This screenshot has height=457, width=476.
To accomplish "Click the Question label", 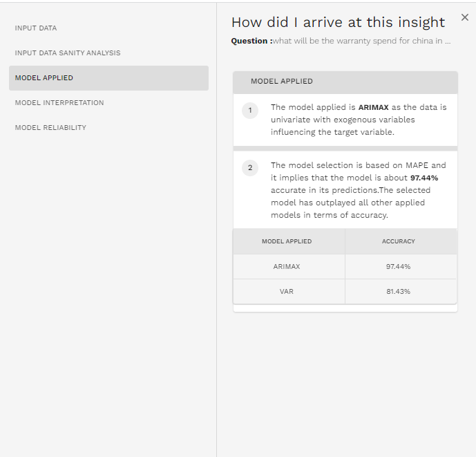I will (x=251, y=41).
